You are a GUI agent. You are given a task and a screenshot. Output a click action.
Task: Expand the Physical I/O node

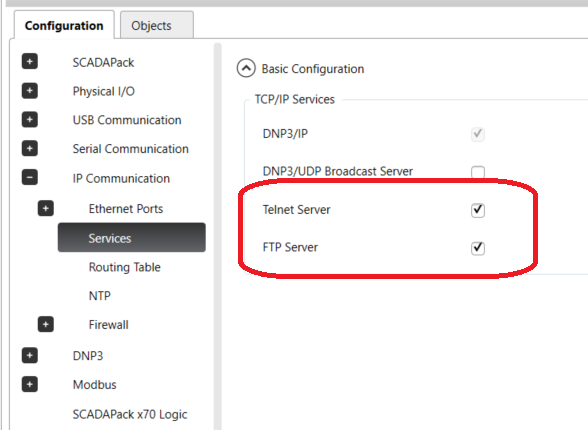click(x=30, y=90)
